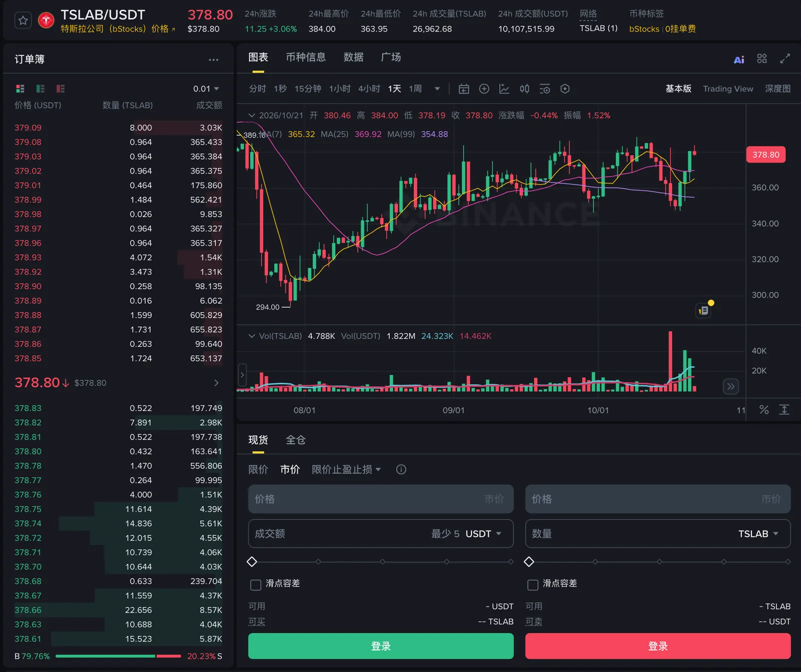Collapse candlestick data legend chevron
The image size is (801, 672).
[252, 116]
